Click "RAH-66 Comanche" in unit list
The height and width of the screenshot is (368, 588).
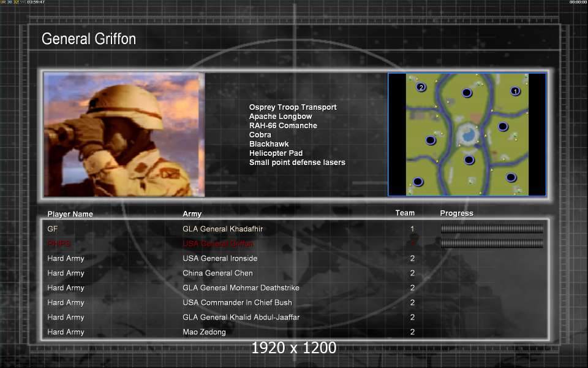283,125
